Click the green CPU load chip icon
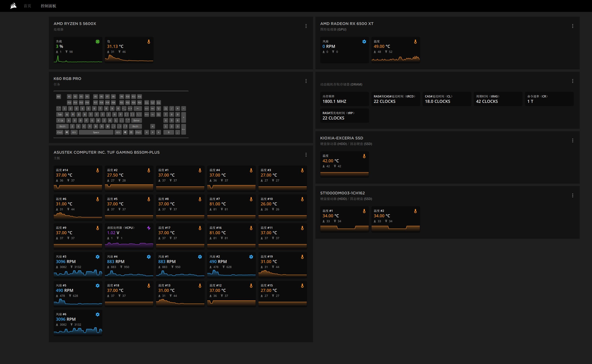The image size is (592, 364). click(x=97, y=42)
